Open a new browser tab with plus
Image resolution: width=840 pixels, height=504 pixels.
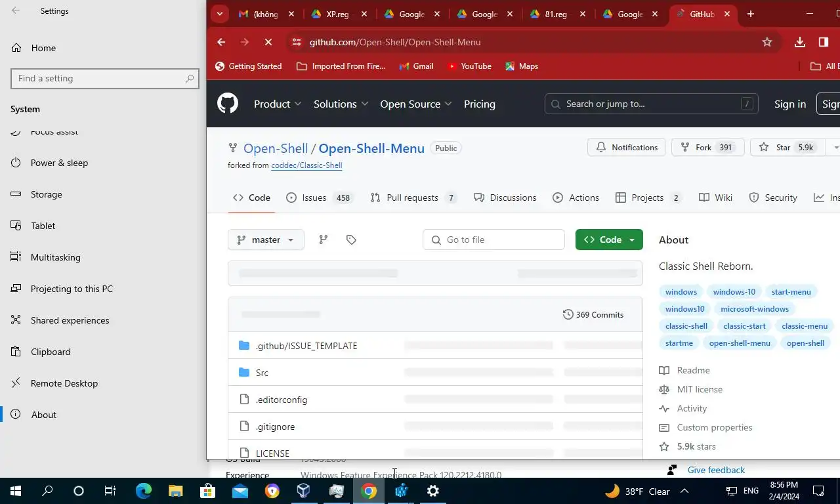point(751,14)
